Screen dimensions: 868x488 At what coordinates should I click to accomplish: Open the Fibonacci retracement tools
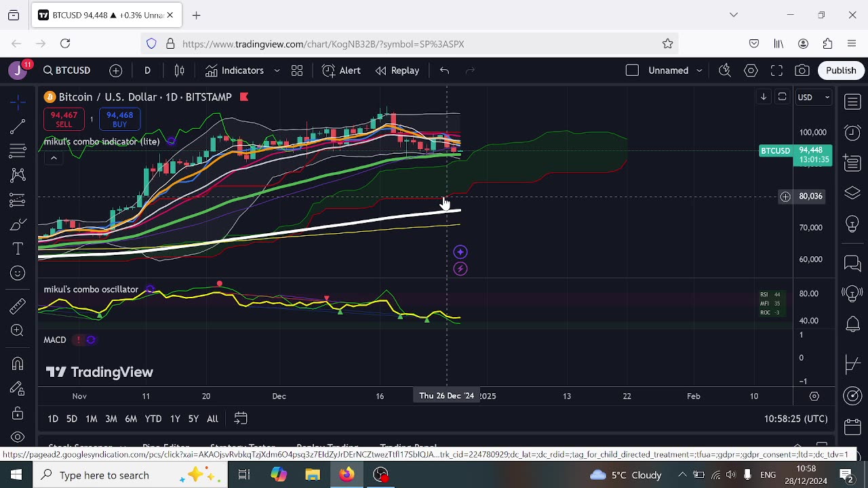18,150
